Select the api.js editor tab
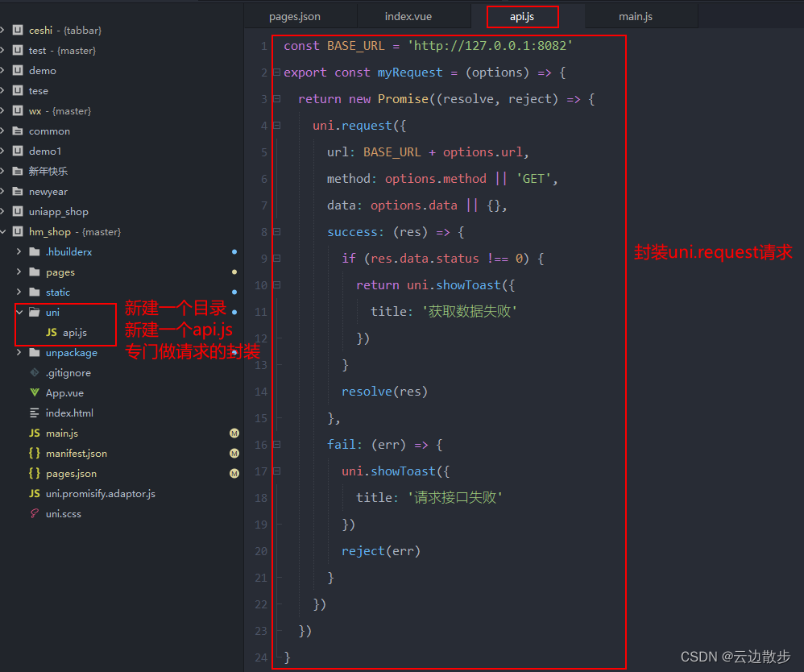The image size is (804, 672). [x=522, y=16]
